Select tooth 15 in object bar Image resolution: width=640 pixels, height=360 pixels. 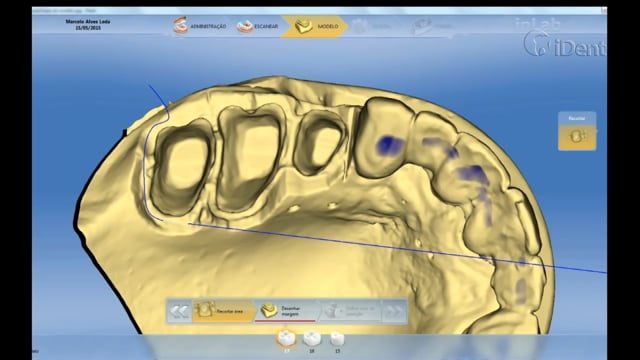tap(337, 339)
